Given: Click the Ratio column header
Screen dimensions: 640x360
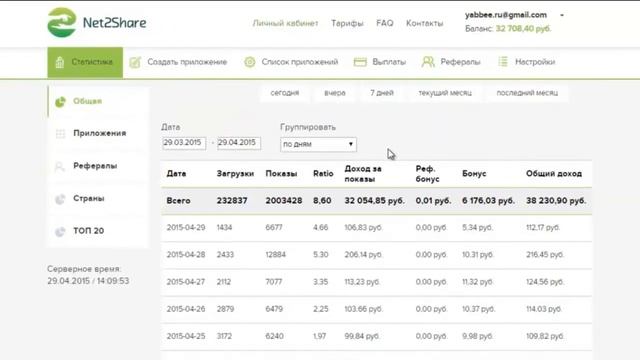Looking at the screenshot, I should [x=323, y=174].
